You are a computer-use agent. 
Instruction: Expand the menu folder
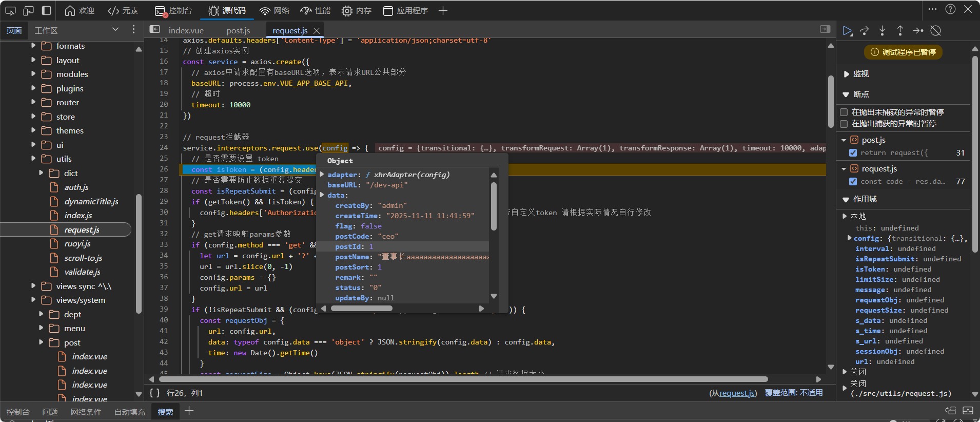[x=41, y=328]
